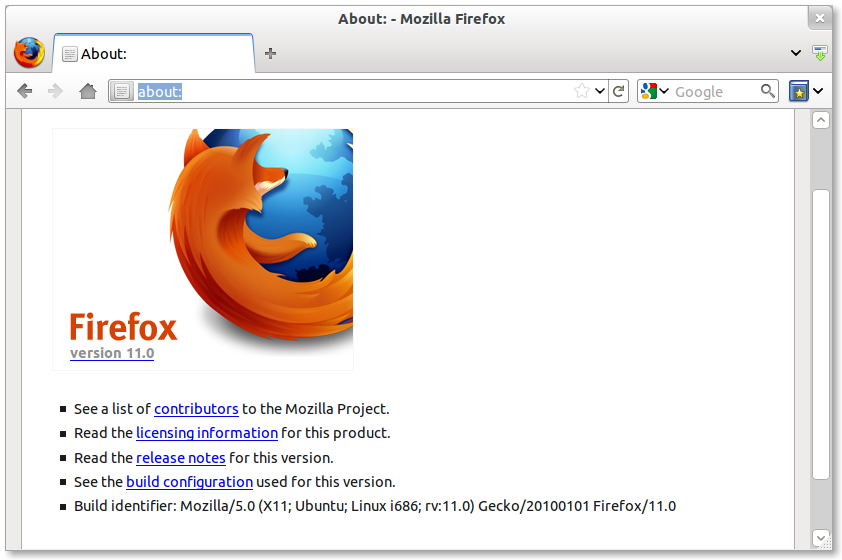Click the Firefox logo menu button
This screenshot has height=560, width=842.
pos(29,53)
